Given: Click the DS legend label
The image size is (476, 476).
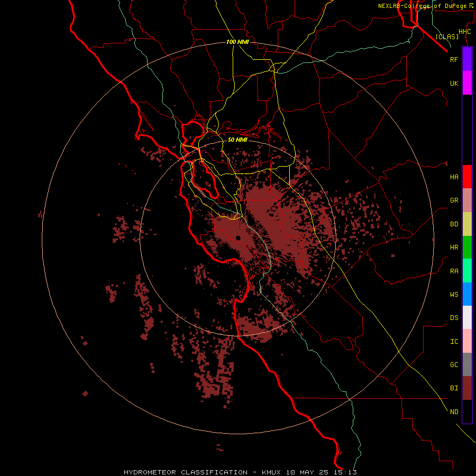Looking at the screenshot, I should click(454, 318).
